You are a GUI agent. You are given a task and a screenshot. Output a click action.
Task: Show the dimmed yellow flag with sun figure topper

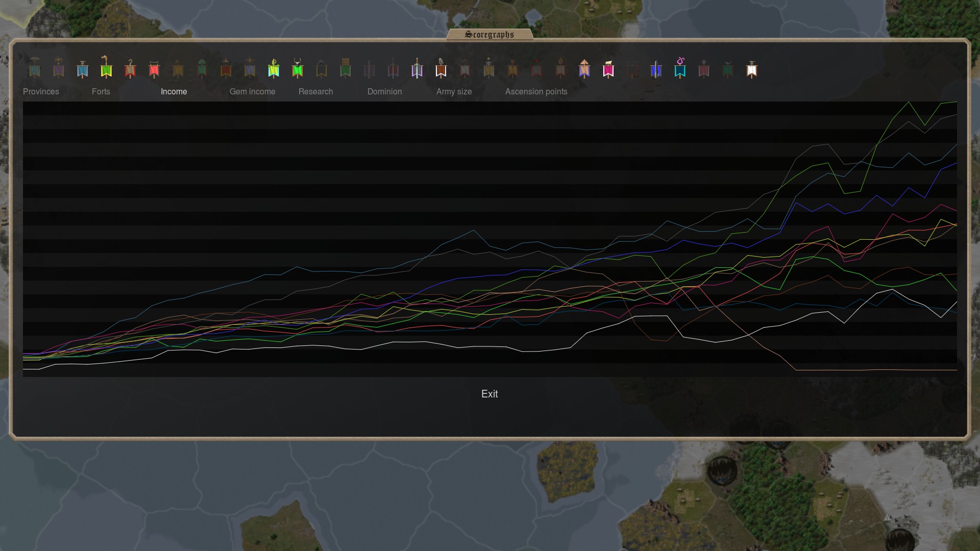(489, 68)
